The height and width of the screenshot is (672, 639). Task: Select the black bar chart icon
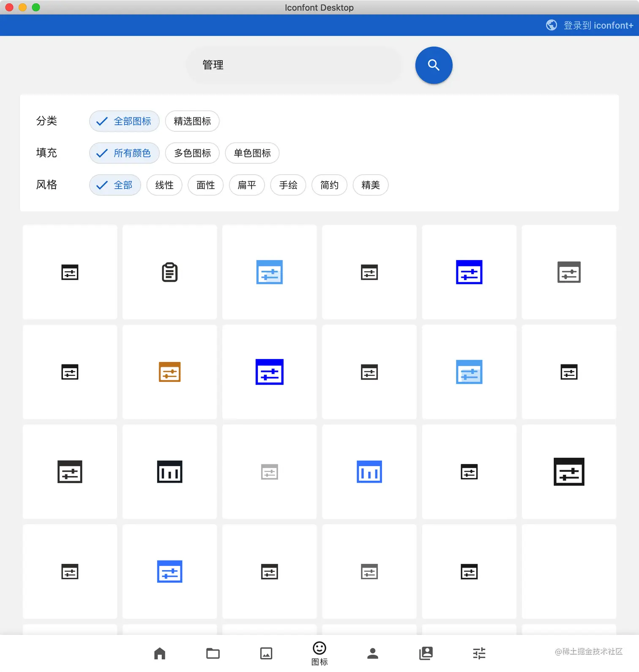point(169,472)
